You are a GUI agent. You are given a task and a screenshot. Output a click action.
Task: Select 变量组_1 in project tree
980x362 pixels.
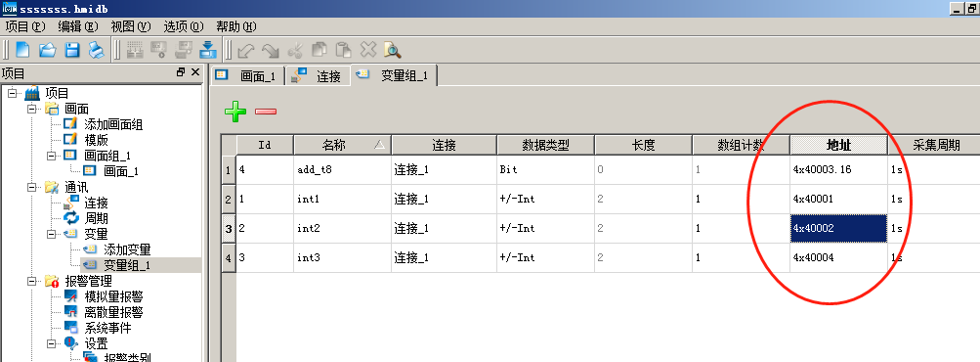click(127, 265)
